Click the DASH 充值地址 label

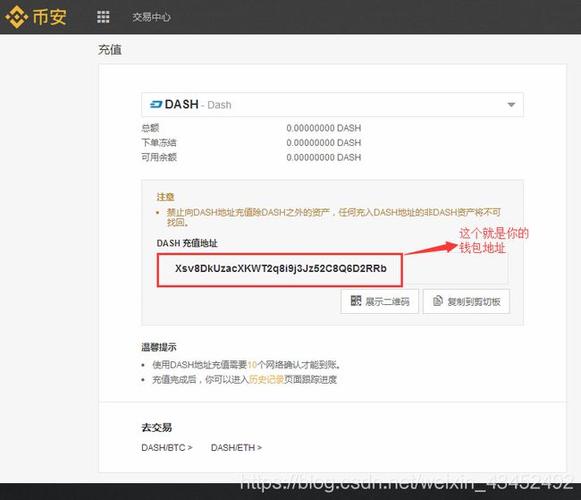point(187,243)
